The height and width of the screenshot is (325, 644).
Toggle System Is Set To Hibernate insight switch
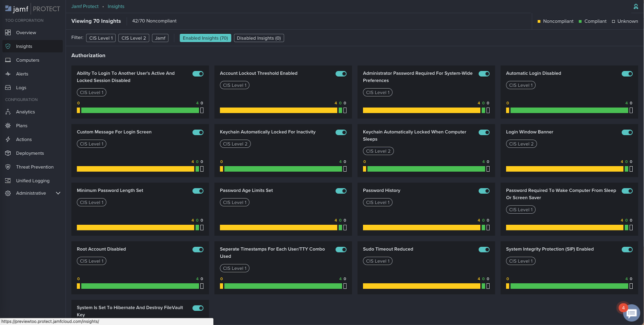[198, 308]
